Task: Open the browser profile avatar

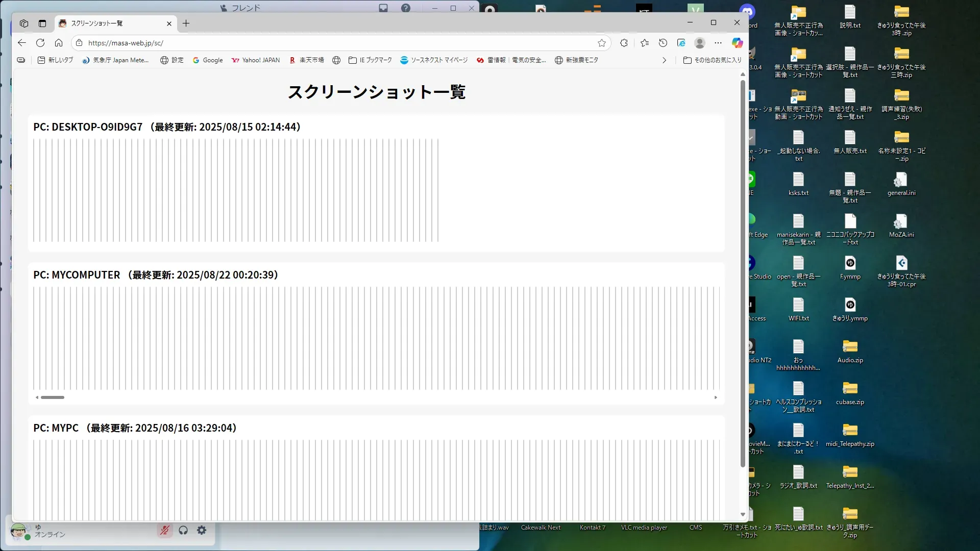Action: click(x=700, y=43)
